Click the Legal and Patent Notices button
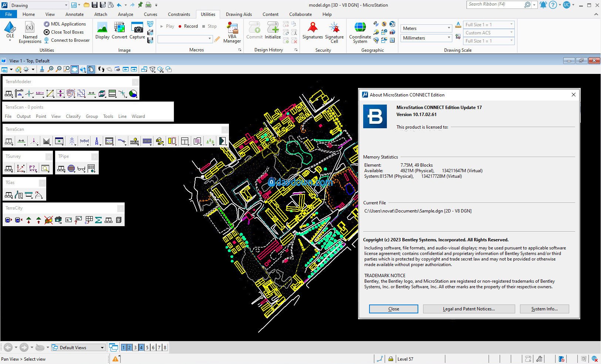601x364 pixels. (x=469, y=309)
